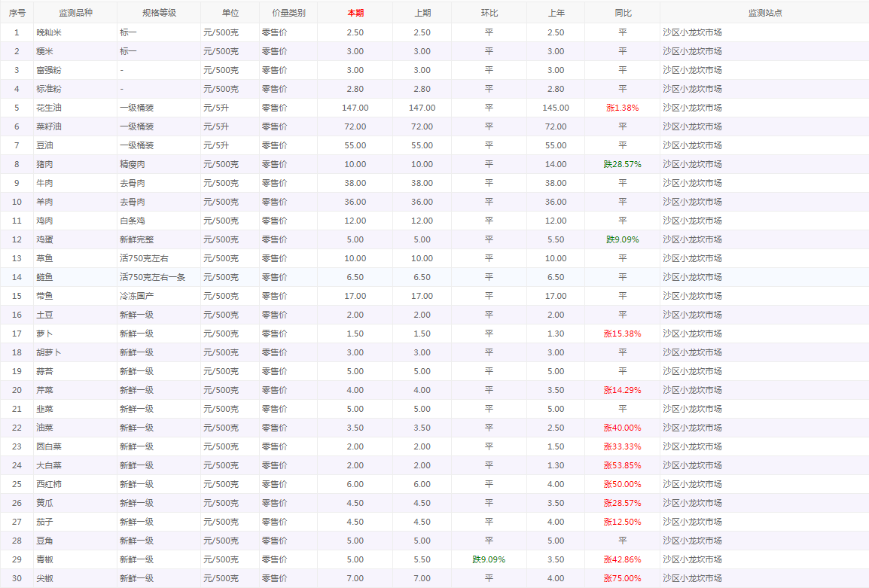Select the 活750克左右一条 specification cell
The height and width of the screenshot is (588, 869).
(x=152, y=277)
